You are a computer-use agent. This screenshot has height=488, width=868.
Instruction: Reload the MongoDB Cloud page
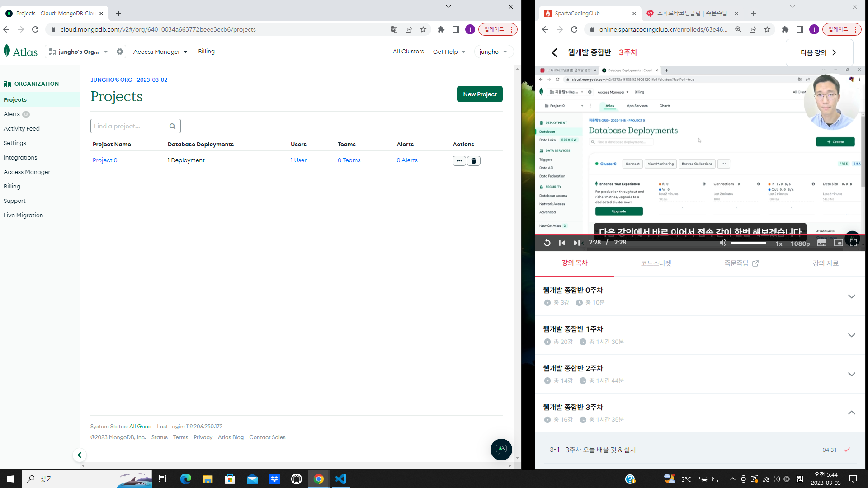point(35,29)
